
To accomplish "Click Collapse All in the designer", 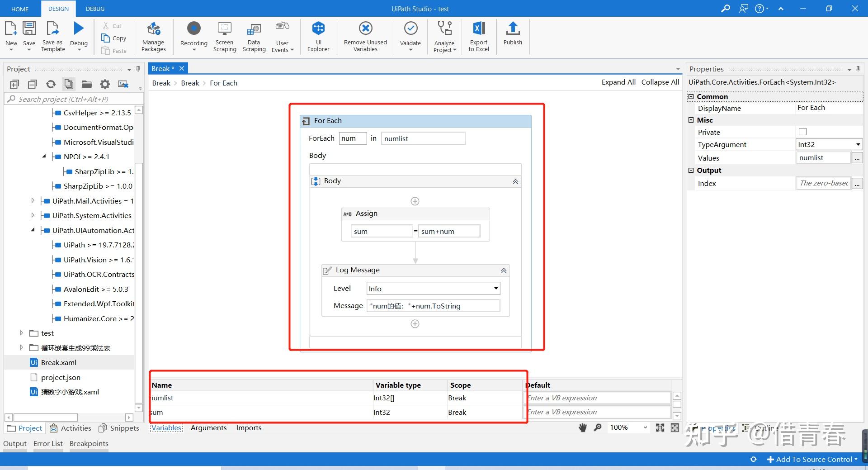I will click(660, 82).
